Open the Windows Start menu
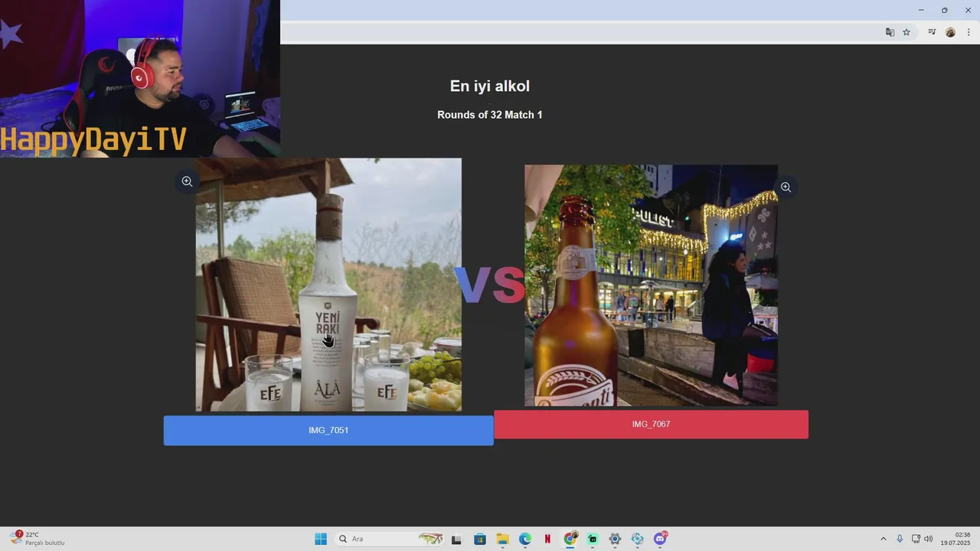Image resolution: width=980 pixels, height=551 pixels. click(321, 539)
